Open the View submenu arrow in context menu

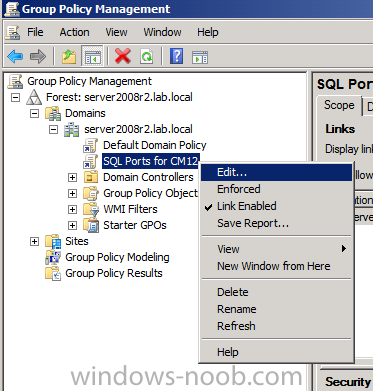(x=344, y=249)
